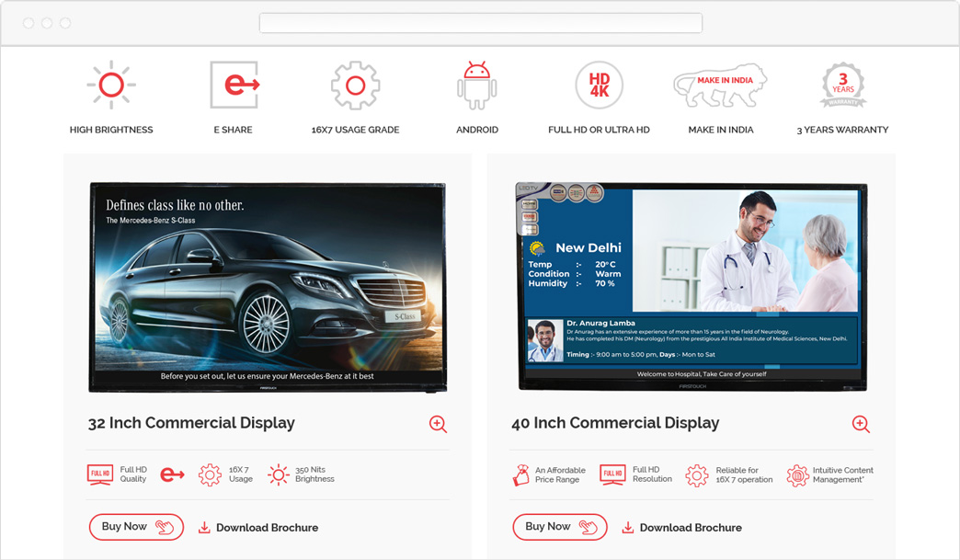Viewport: 960px width, 560px height.
Task: Click the 3 YEARS WARRANTY label
Action: tap(842, 130)
